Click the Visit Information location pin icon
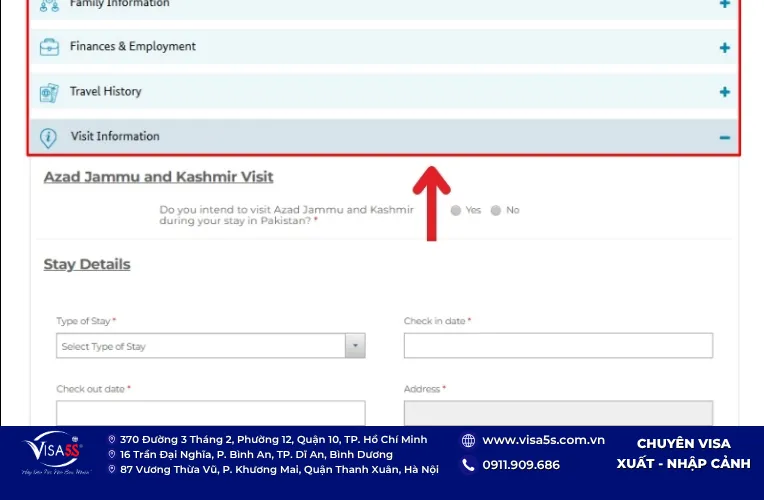The image size is (764, 500). (x=48, y=138)
